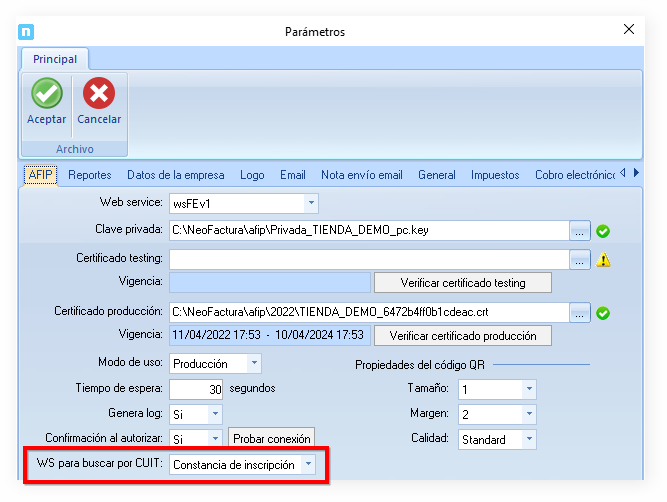This screenshot has height=502, width=667.
Task: Browse for Certificado testing file
Action: [580, 259]
